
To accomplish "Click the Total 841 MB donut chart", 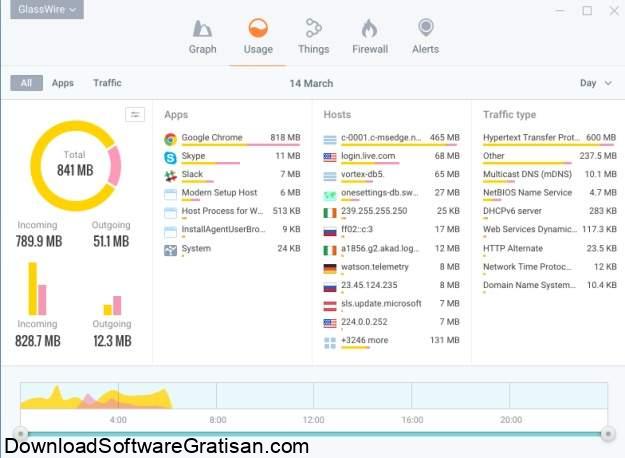I will tap(75, 166).
